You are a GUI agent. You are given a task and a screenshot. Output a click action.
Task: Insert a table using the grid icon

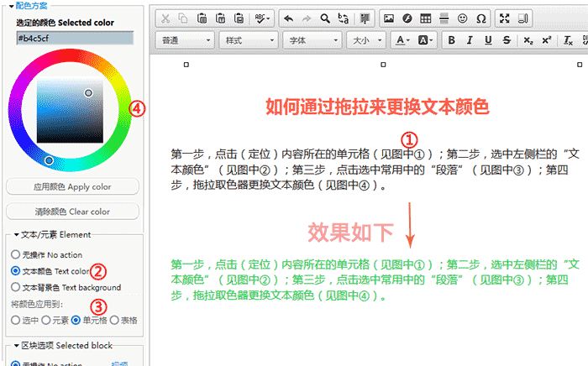tap(426, 18)
